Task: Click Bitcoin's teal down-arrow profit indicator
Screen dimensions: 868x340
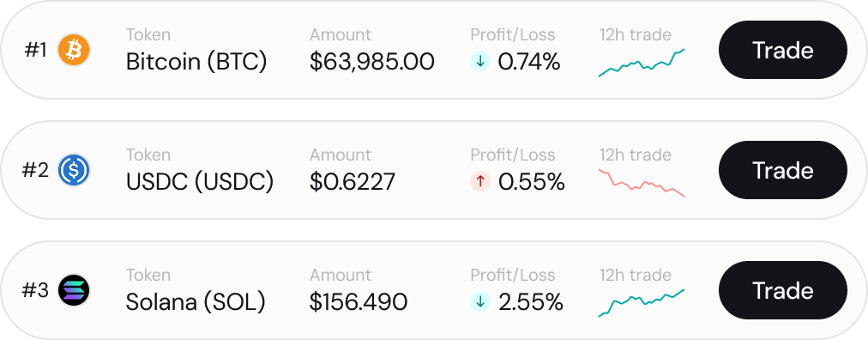Action: click(x=480, y=62)
